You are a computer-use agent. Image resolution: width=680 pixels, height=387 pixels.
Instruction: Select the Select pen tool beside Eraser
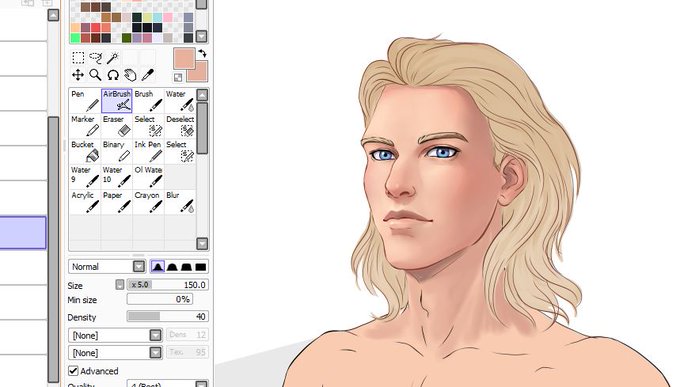[x=148, y=126]
